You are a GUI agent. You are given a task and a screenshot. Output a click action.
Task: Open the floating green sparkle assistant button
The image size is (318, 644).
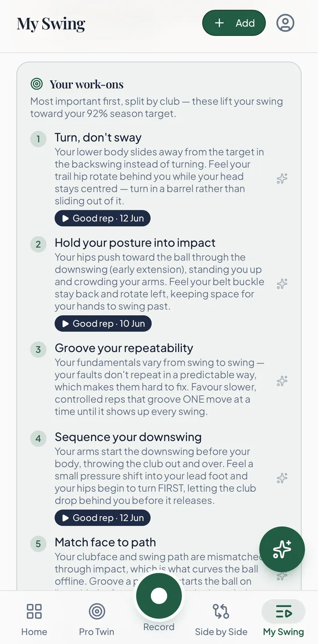(x=282, y=549)
